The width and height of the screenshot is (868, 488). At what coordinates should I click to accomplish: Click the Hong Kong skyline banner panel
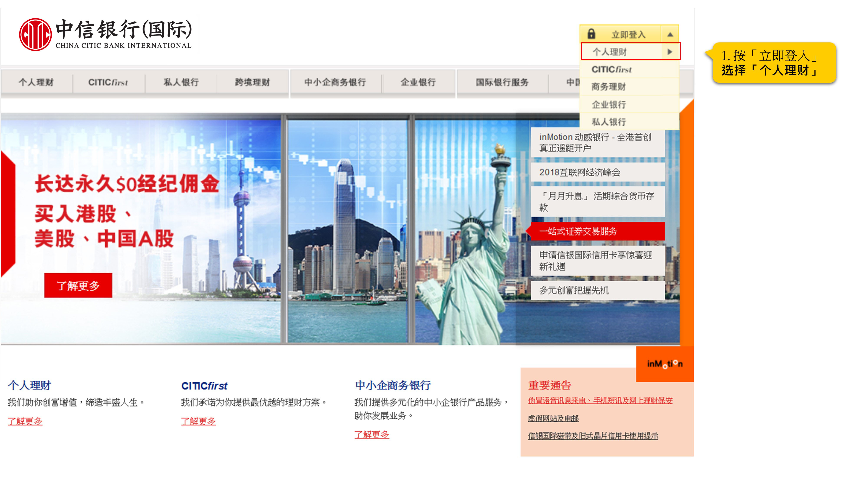347,231
